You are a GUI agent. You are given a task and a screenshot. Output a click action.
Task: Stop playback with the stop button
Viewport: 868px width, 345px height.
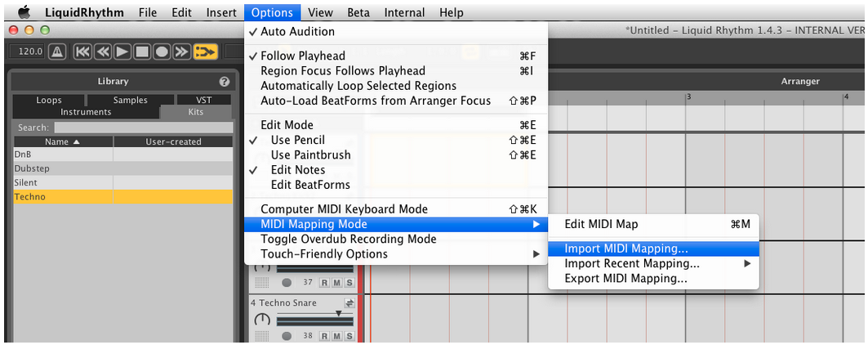[x=142, y=52]
